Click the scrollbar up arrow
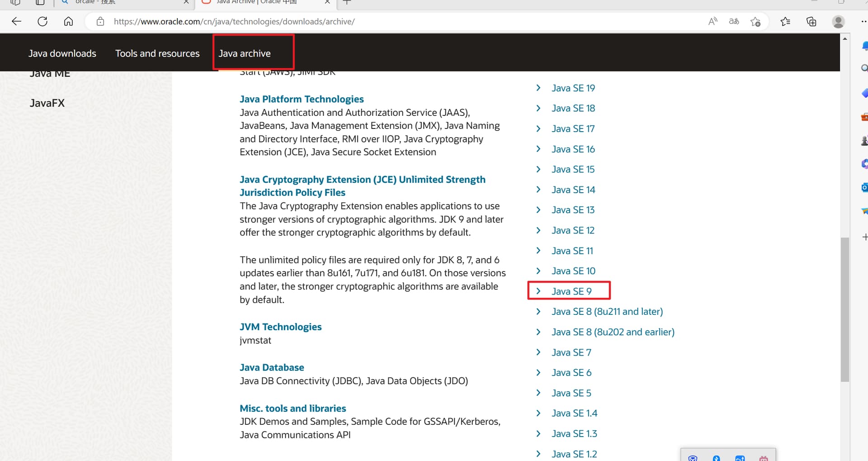Screen dimensions: 868x461 click(x=845, y=38)
